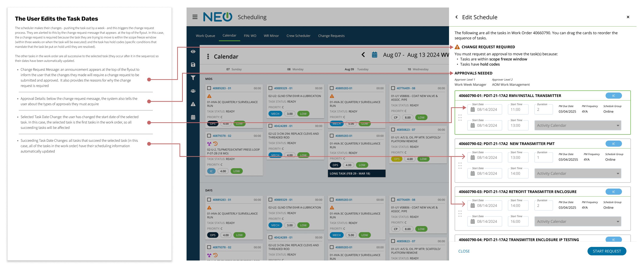Click the crew people icon in sidebar
Viewport: 644px width, 268px height.
(x=193, y=91)
